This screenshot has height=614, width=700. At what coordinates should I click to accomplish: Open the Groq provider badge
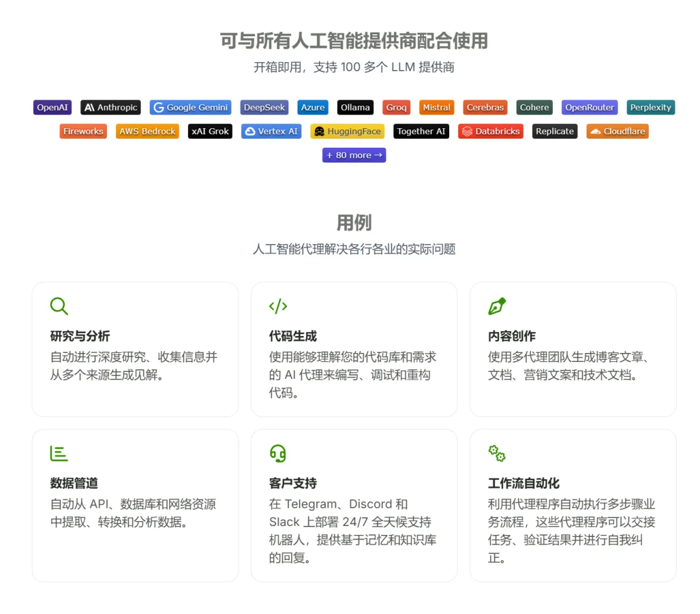397,108
